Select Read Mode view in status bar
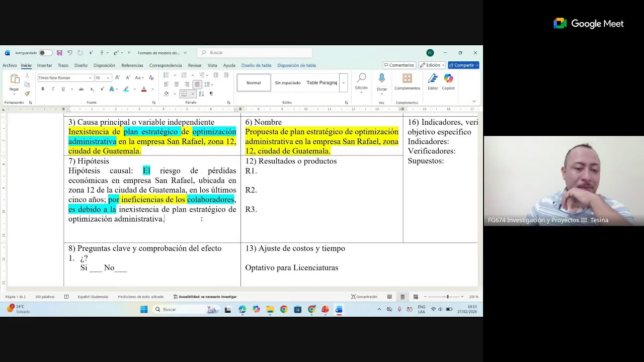The image size is (644, 362). (x=389, y=297)
